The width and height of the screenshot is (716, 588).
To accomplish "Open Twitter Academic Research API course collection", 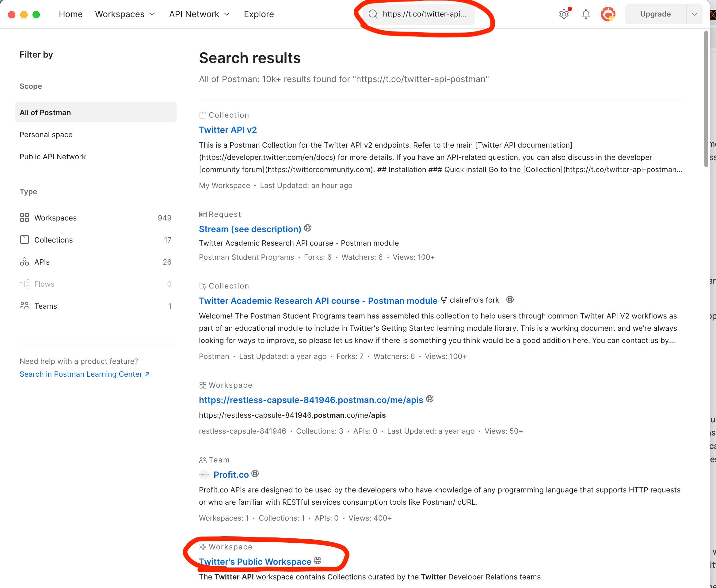I will [318, 300].
